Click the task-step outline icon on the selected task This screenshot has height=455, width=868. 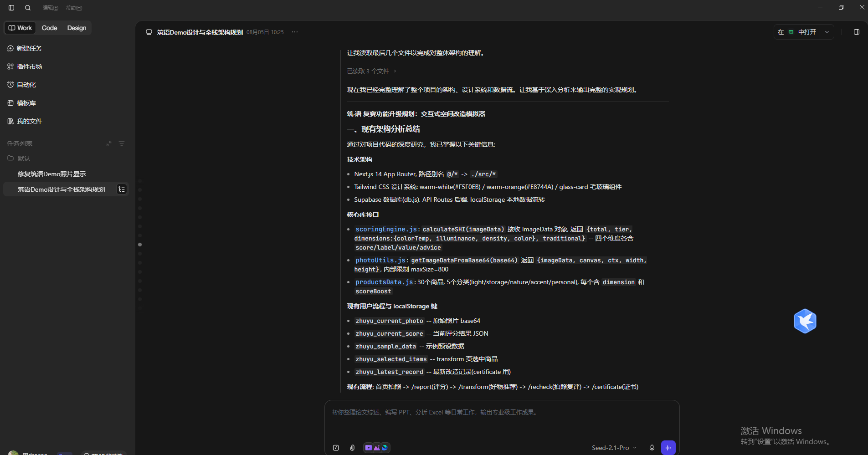(x=122, y=189)
